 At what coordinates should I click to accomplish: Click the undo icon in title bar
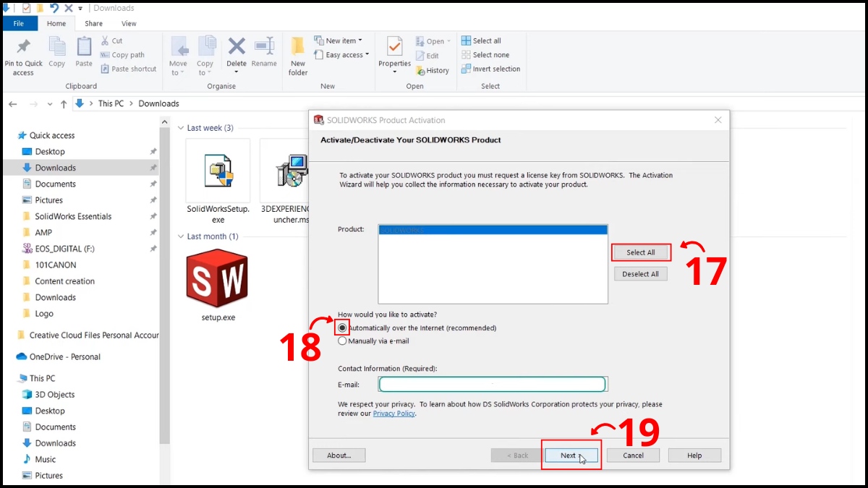click(x=54, y=8)
